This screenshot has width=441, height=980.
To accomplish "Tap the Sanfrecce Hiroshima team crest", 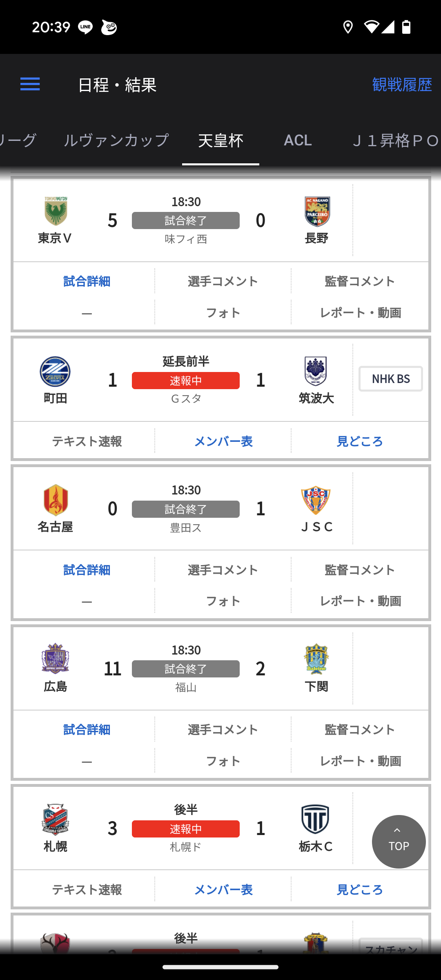I will tap(55, 658).
